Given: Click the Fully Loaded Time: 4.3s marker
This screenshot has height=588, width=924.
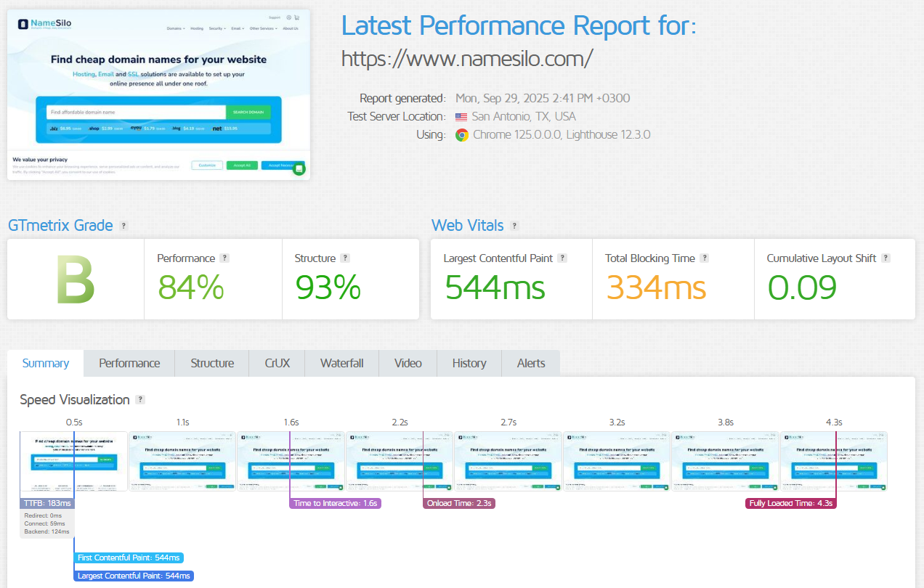Looking at the screenshot, I should 790,503.
